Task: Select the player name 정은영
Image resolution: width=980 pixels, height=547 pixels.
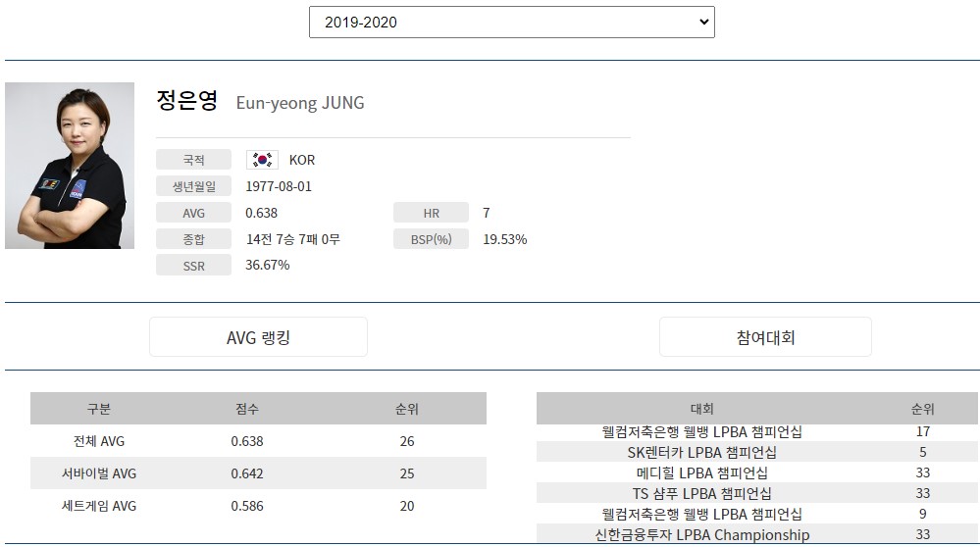Action: point(186,101)
